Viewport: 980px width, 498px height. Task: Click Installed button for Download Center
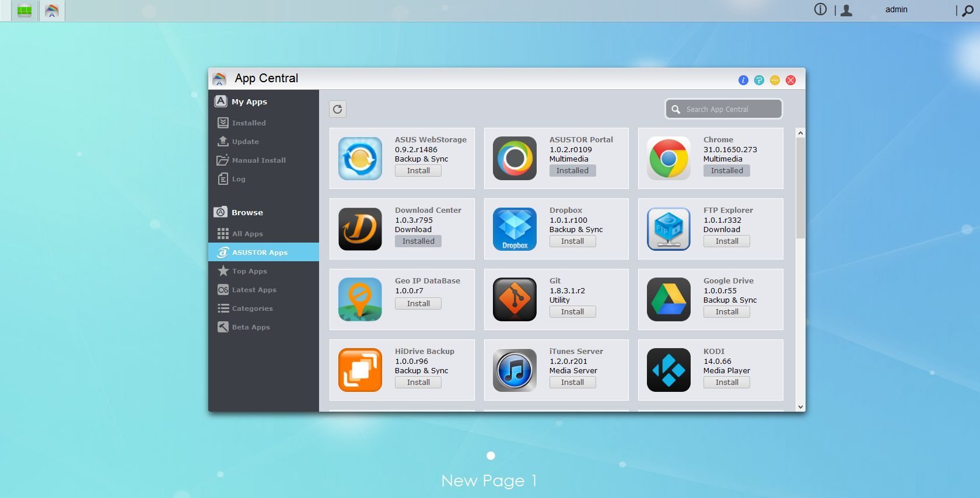click(x=418, y=241)
